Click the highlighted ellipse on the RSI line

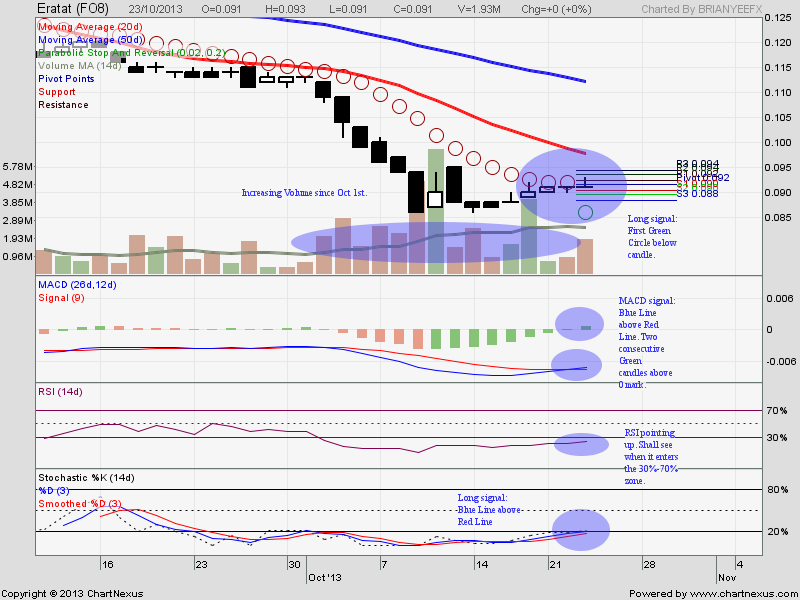point(581,443)
